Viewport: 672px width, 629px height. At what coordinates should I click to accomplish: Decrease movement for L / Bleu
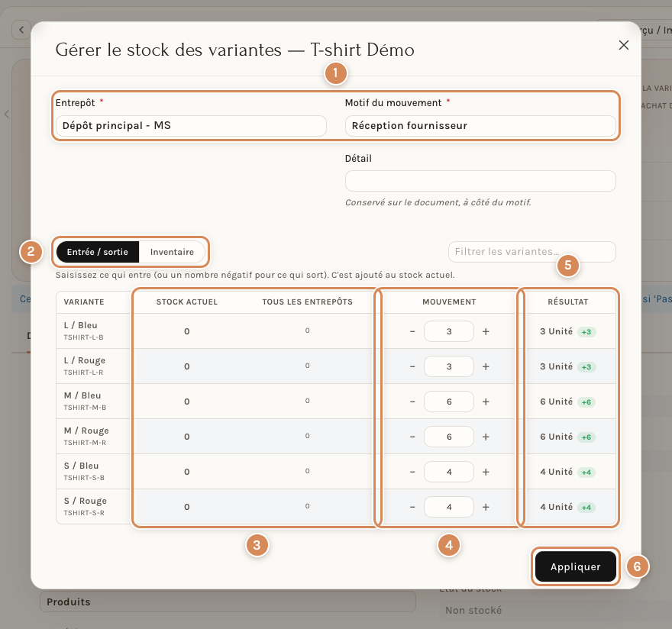(x=412, y=331)
